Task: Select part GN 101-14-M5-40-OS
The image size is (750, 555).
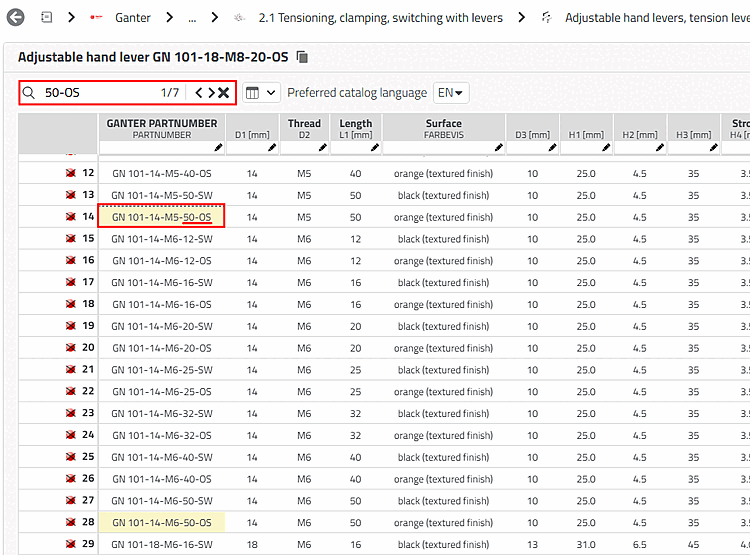Action: 162,173
